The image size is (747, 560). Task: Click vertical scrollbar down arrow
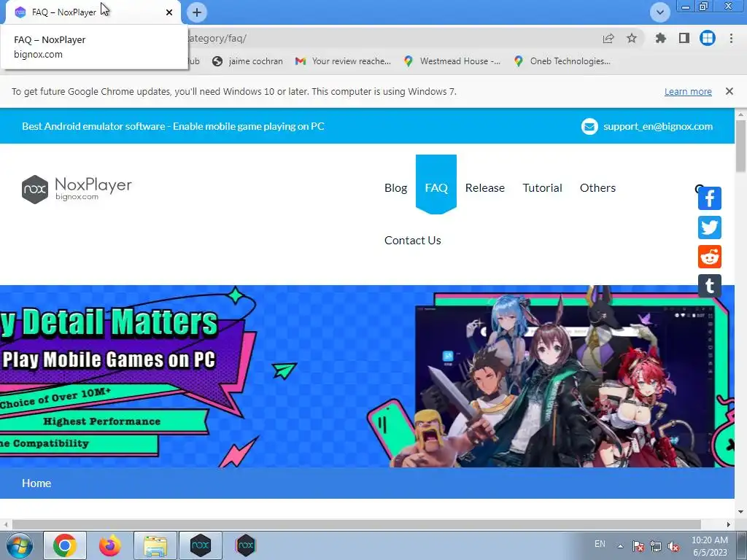[x=741, y=512]
